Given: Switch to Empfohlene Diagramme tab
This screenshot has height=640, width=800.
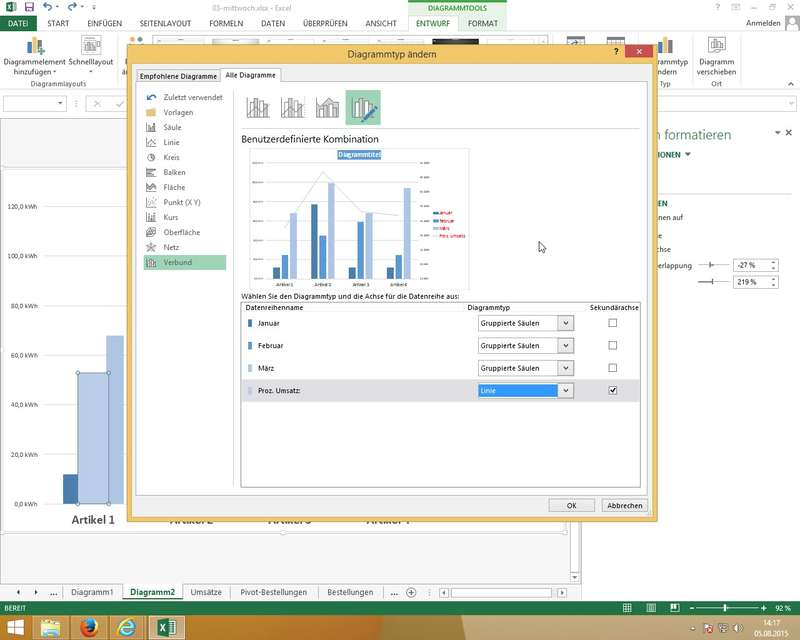Looking at the screenshot, I should point(178,76).
